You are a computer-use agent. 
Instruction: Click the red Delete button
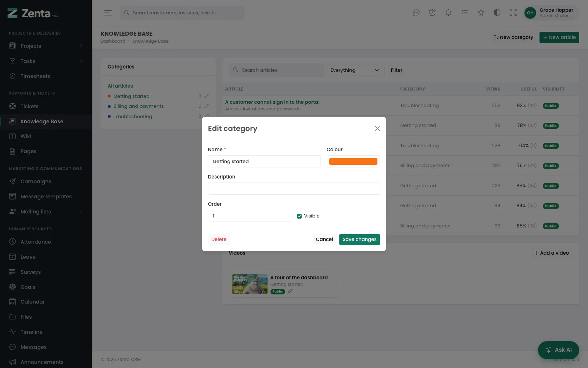point(219,239)
